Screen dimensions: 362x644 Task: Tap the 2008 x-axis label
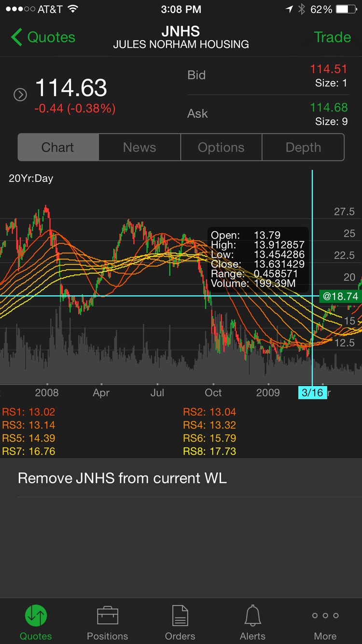coord(47,392)
